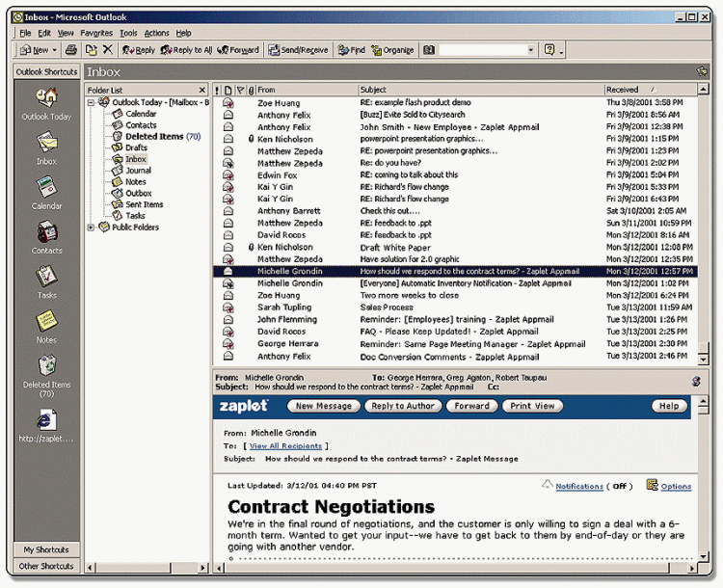Open the http://zaplet web shortcut icon

46,419
